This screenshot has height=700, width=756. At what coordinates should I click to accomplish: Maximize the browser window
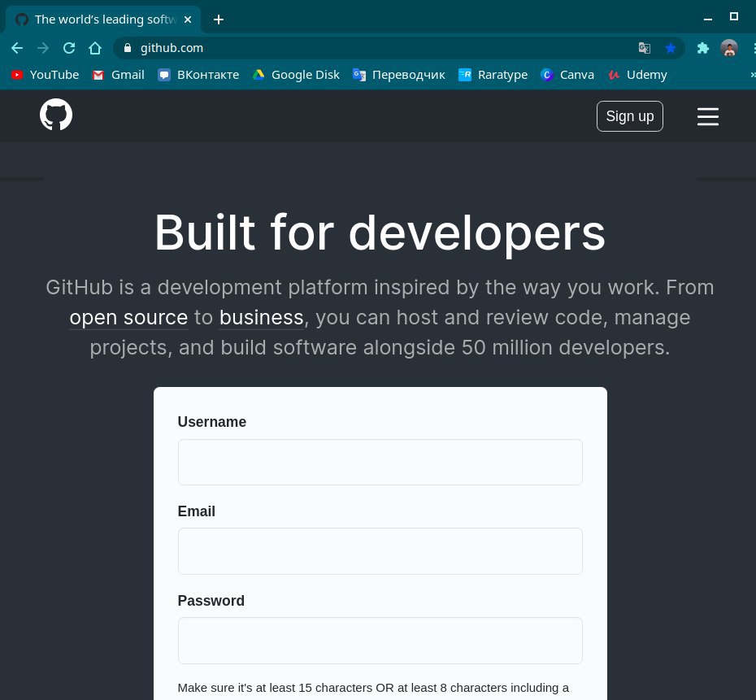pos(734,16)
